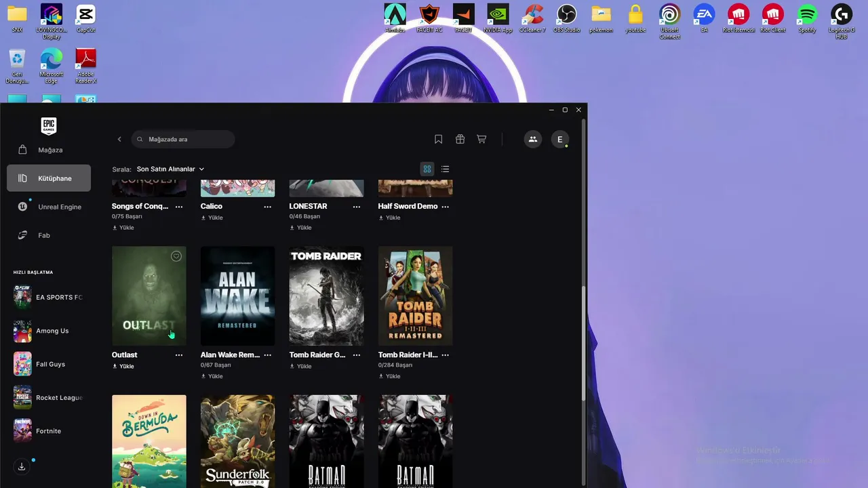Open the Son Satın Alınanlar sort dropdown
The image size is (868, 488).
pos(170,169)
